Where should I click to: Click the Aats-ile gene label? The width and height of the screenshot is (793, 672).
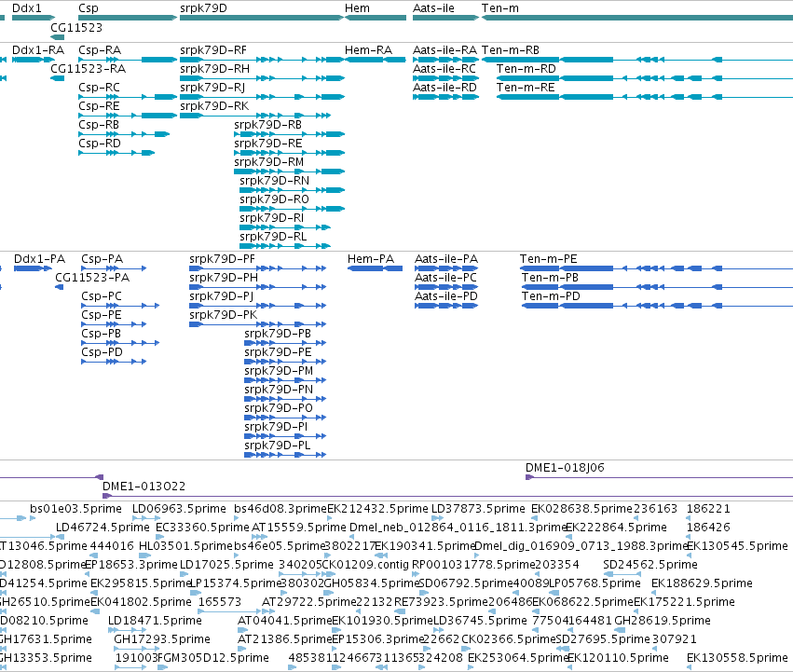point(433,8)
